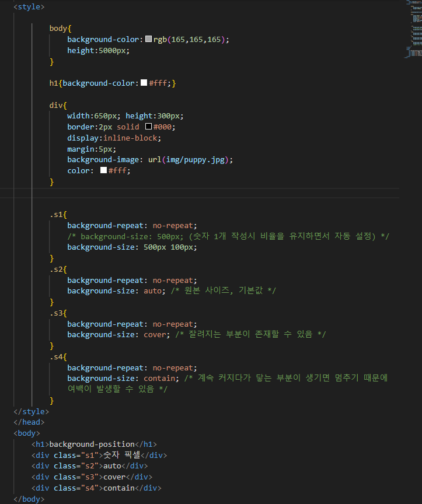The height and width of the screenshot is (504, 422).
Task: Click the comment 잘려지는 부분이 존재할 수 있음
Action: [x=250, y=334]
